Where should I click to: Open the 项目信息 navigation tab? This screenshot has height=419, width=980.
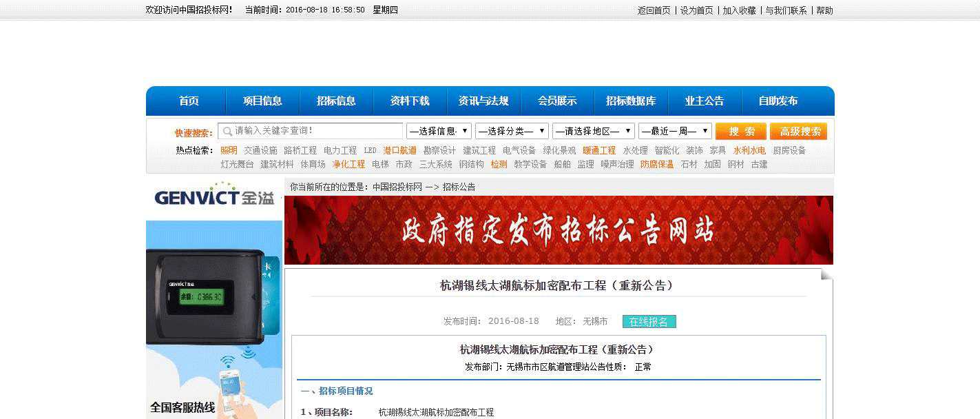(x=262, y=101)
